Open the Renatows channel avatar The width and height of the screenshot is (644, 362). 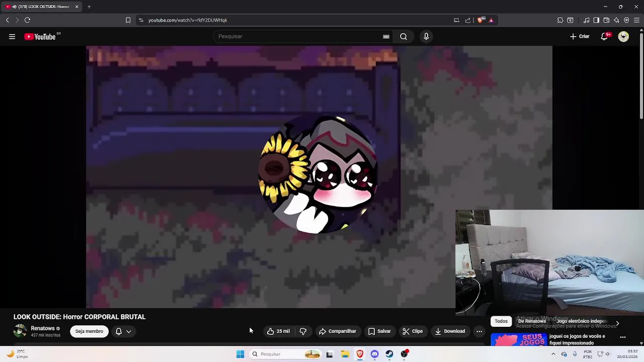pos(20,331)
